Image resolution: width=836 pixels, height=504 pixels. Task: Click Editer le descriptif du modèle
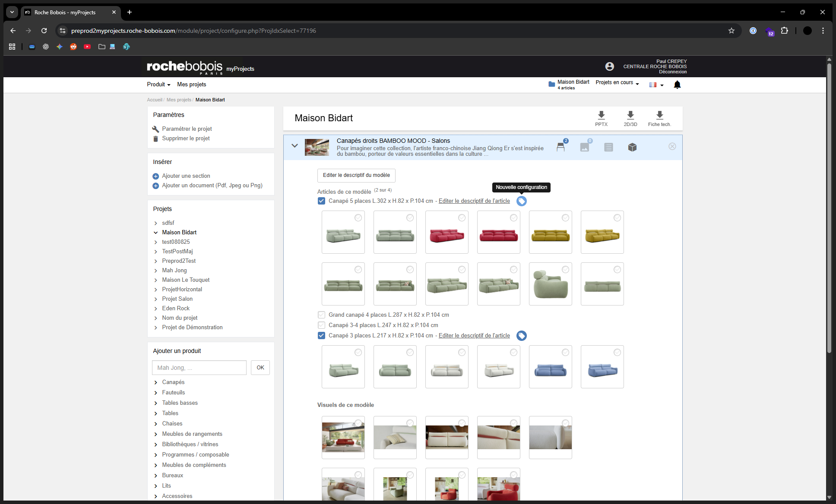pos(356,176)
